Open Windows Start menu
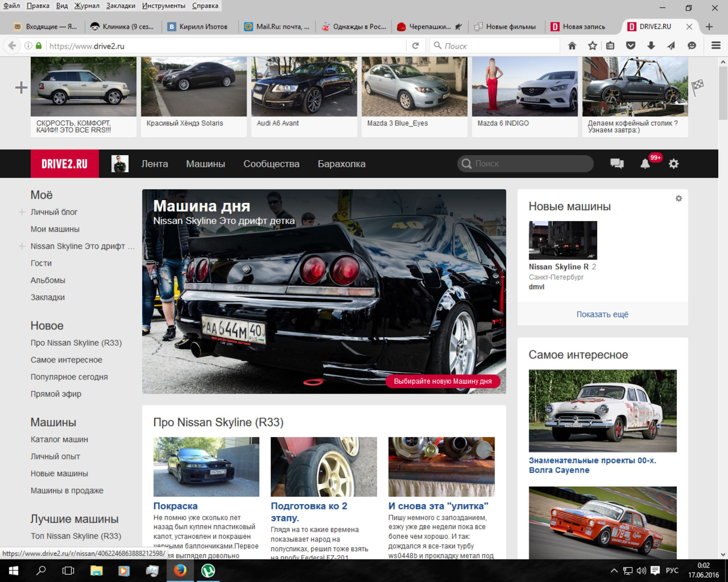728x582 pixels. tap(14, 571)
